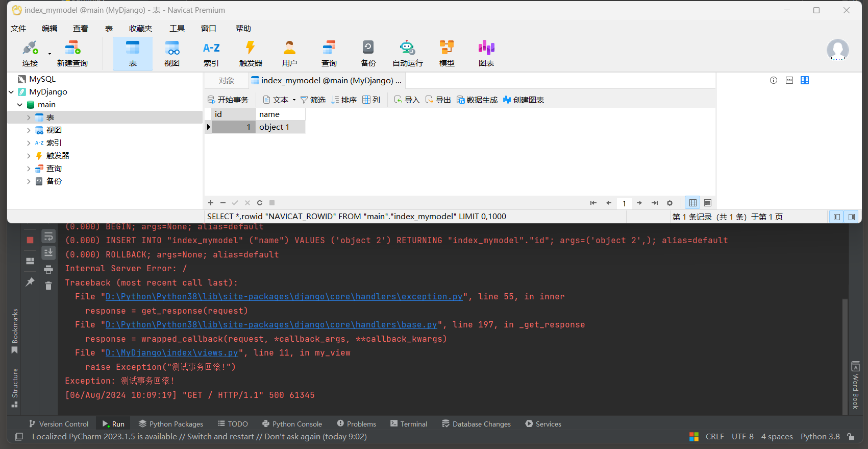Toggle the left navigation pane button
The height and width of the screenshot is (449, 868).
pyautogui.click(x=837, y=217)
